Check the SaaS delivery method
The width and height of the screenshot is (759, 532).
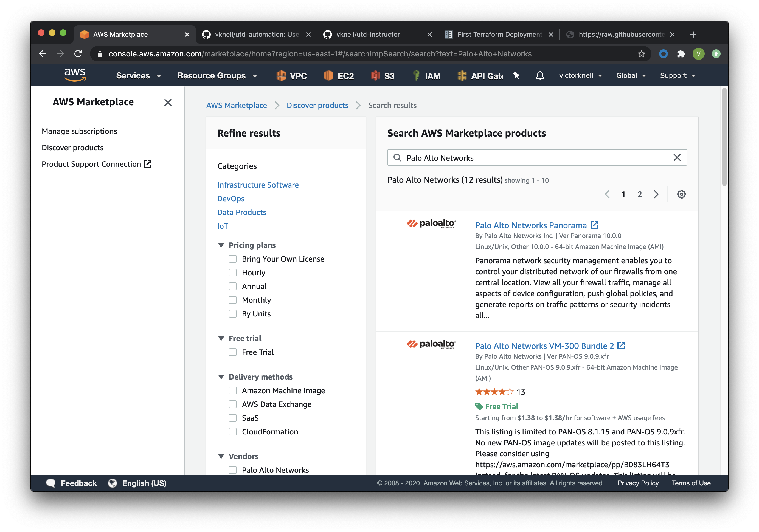[233, 418]
